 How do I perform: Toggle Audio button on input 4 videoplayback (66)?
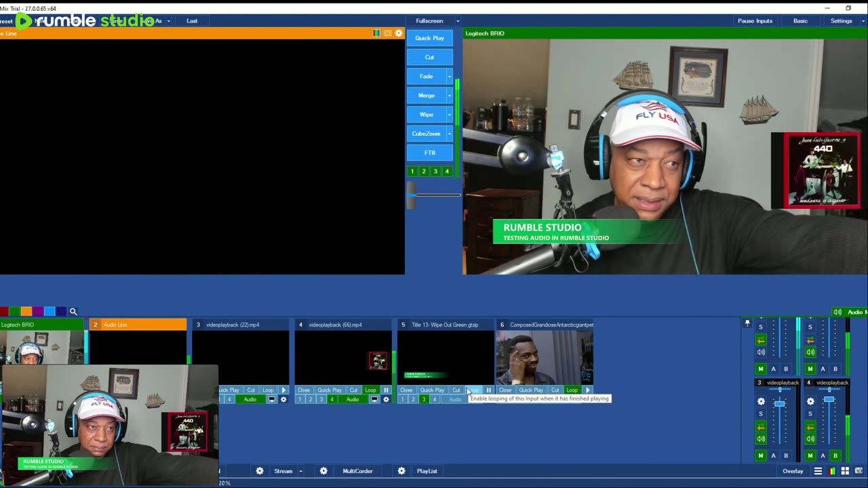pos(353,399)
